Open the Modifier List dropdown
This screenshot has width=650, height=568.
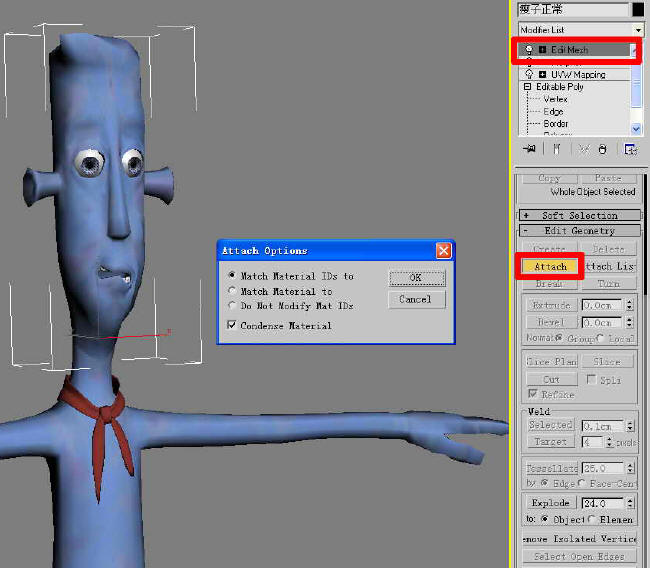click(638, 30)
